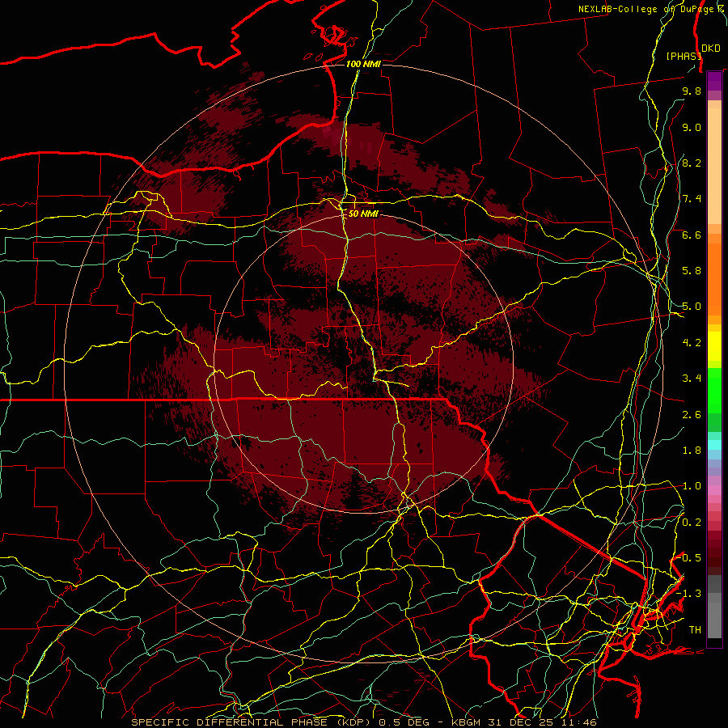Select the 5.8 scale value label
Image resolution: width=728 pixels, height=728 pixels.
coord(692,270)
